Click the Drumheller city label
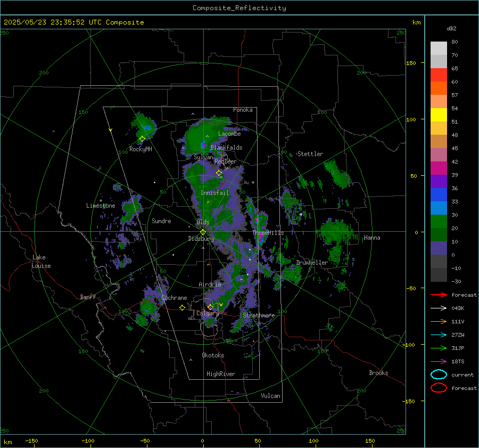This screenshot has height=448, width=479. pos(312,263)
